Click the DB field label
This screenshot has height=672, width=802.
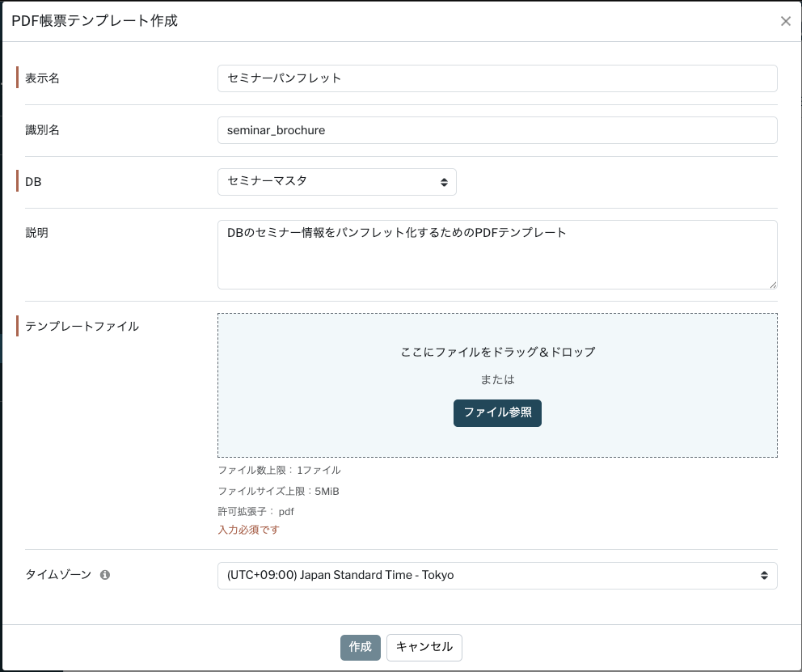coord(34,182)
